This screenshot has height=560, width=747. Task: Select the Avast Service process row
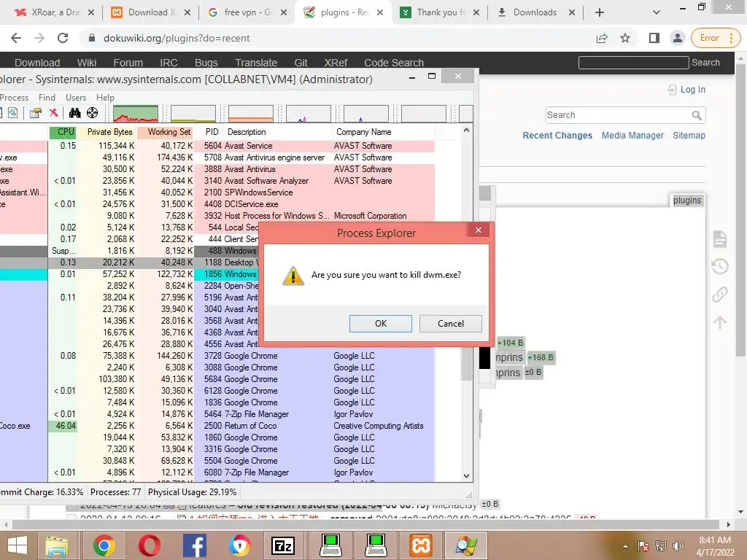(217, 146)
